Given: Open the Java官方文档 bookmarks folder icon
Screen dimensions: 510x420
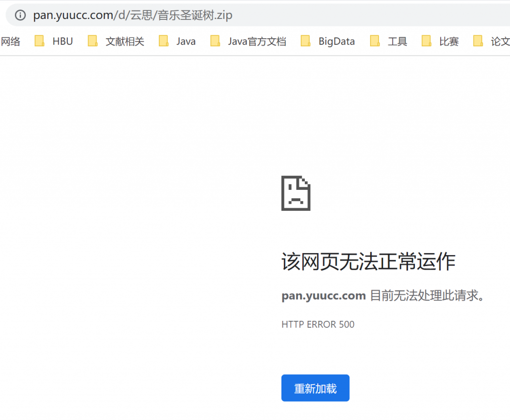Looking at the screenshot, I should click(x=215, y=41).
